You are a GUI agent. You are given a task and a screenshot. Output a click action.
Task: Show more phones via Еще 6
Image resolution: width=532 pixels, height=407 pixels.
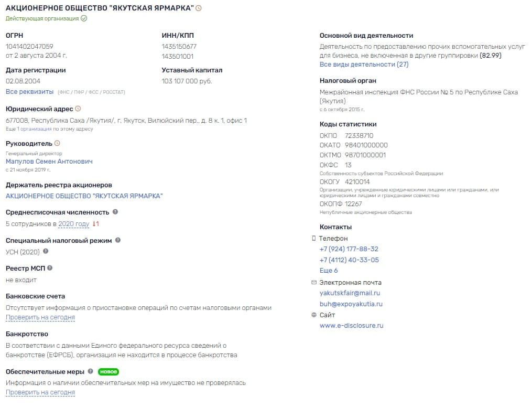(329, 271)
